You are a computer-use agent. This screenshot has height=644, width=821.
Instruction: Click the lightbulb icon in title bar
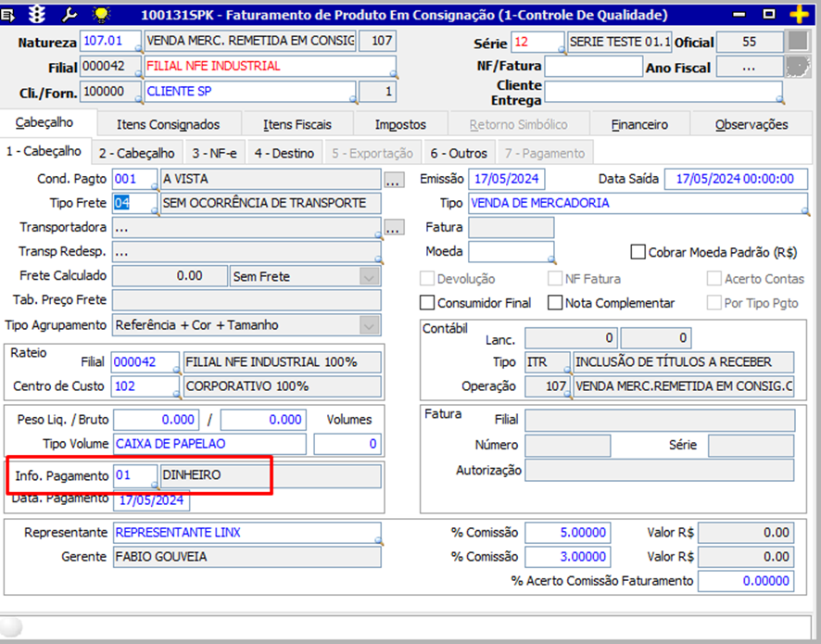click(100, 14)
